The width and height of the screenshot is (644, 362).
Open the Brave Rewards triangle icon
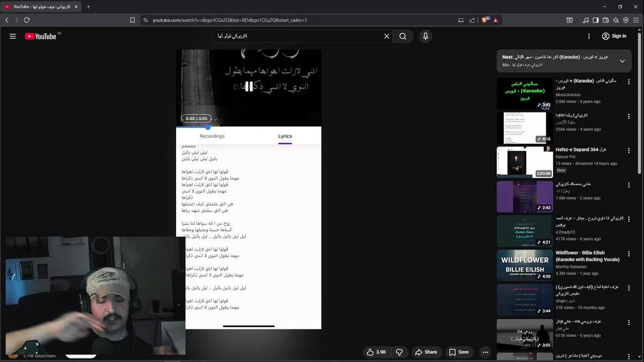coord(496,20)
